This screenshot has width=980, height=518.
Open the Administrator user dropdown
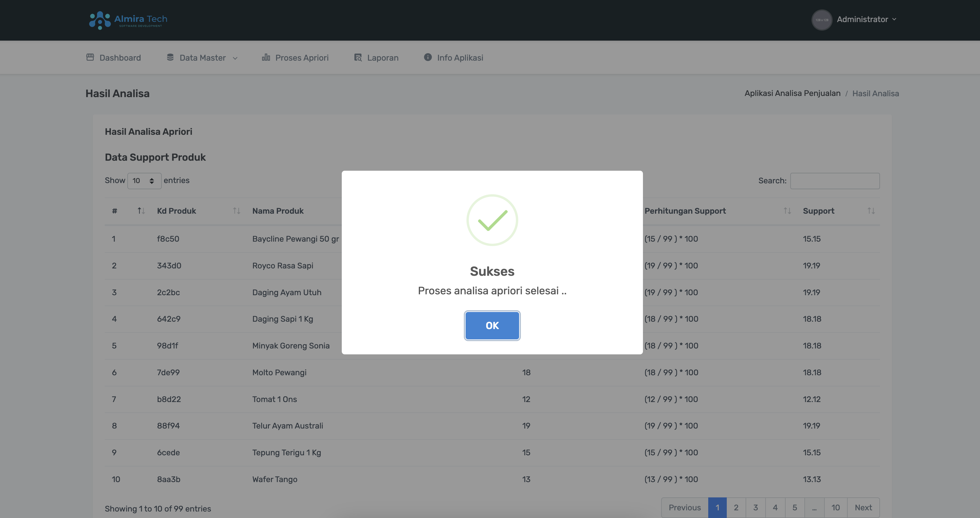pyautogui.click(x=866, y=19)
